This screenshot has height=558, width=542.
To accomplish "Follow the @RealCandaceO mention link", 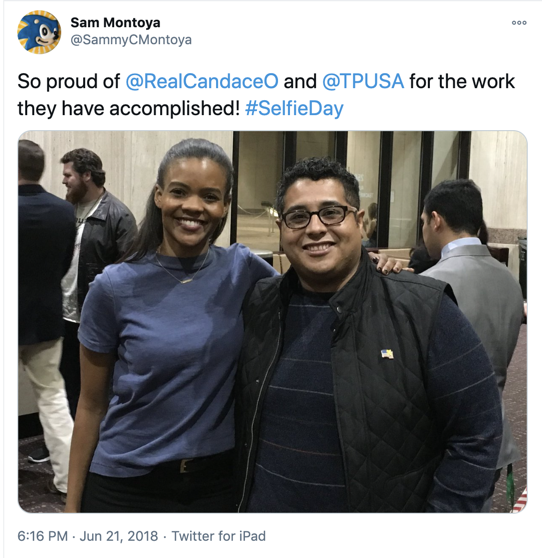I will coord(202,81).
